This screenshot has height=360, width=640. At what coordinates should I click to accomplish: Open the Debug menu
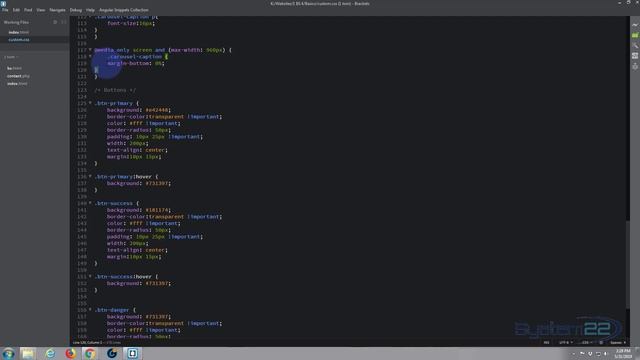tap(76, 10)
